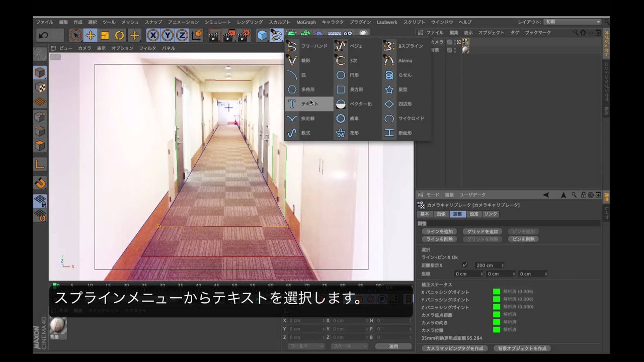
Task: Pick the 花形 flower spline
Action: (358, 133)
